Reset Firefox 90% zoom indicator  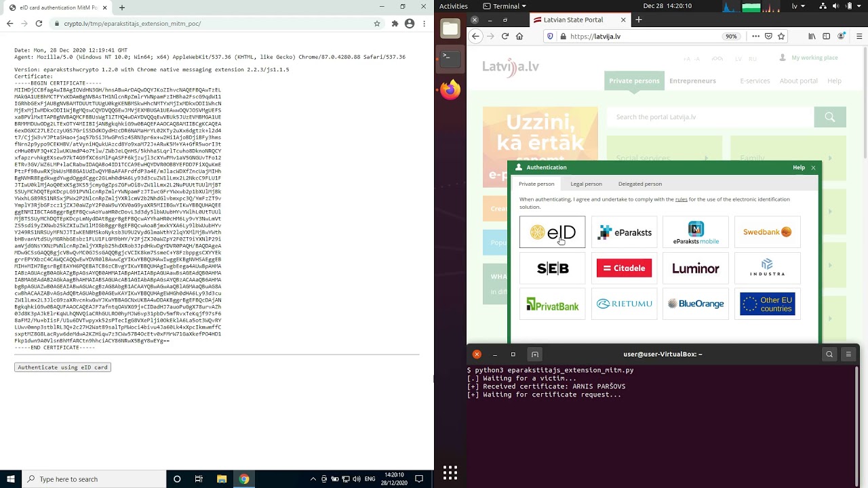(x=731, y=37)
